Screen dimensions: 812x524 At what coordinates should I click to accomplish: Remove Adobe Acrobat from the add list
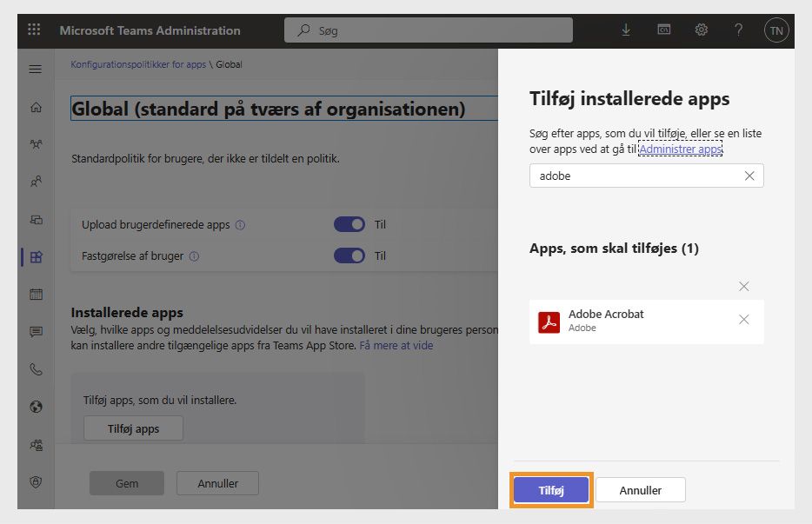tap(743, 320)
